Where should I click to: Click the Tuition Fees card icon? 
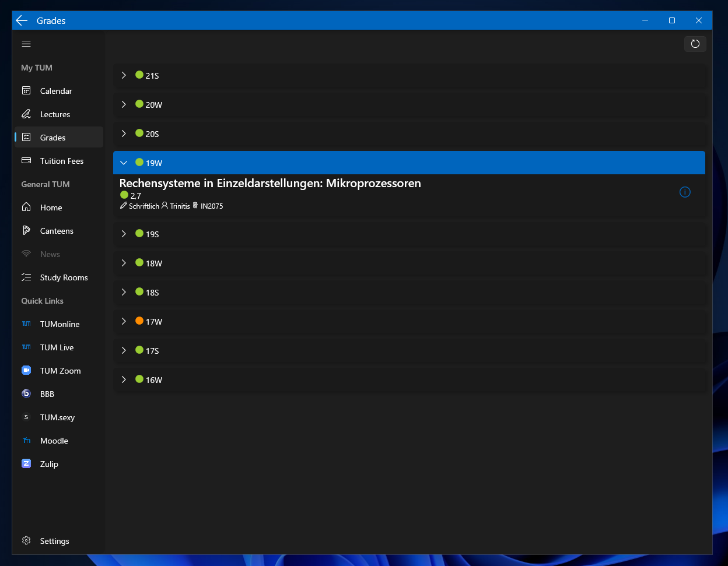26,160
